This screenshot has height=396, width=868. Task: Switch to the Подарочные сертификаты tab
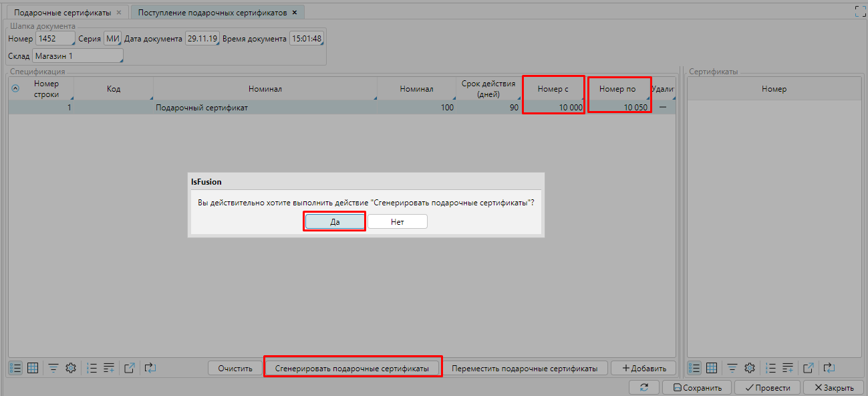(62, 13)
